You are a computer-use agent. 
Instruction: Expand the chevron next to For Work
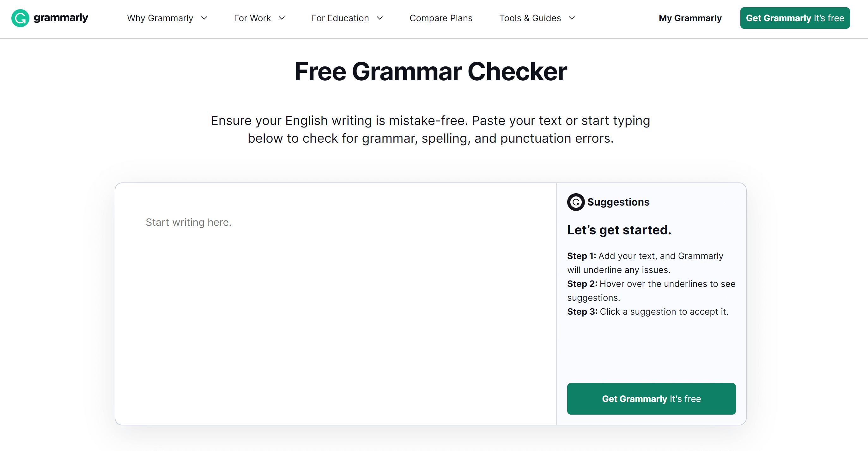click(282, 18)
